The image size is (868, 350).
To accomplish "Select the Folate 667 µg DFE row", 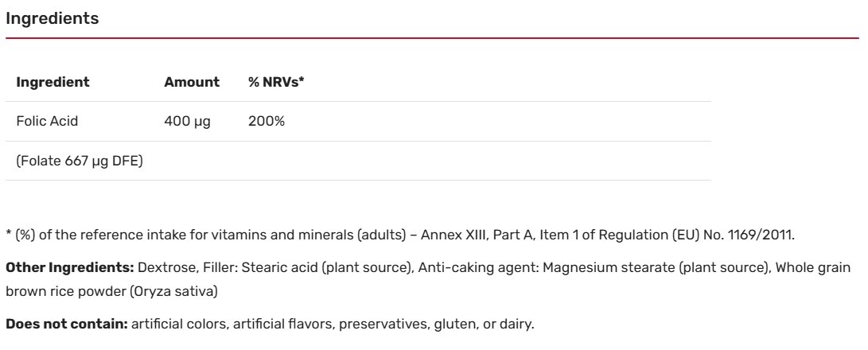I will pyautogui.click(x=75, y=162).
